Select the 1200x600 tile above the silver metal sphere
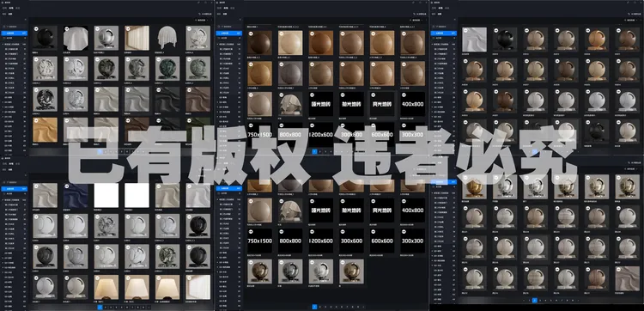644x311 pixels. (321, 241)
